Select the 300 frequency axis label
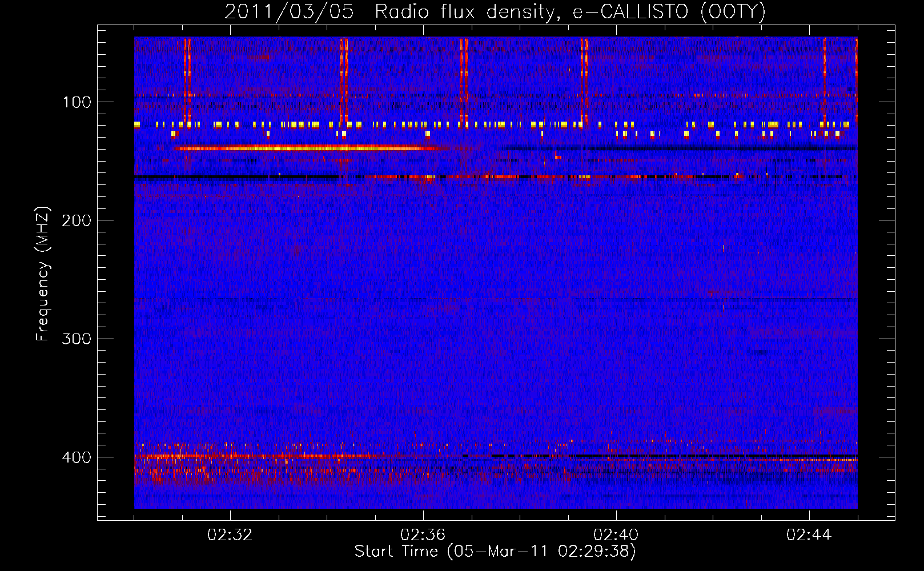This screenshot has height=571, width=924. point(77,339)
